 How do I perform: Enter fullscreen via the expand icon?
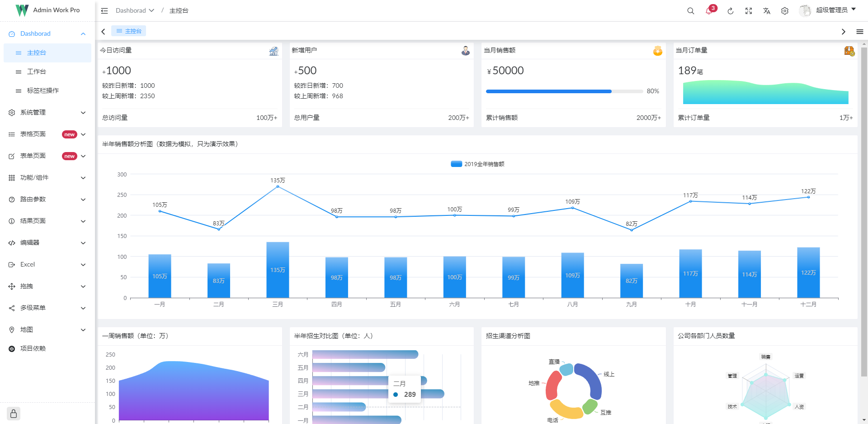click(x=749, y=10)
